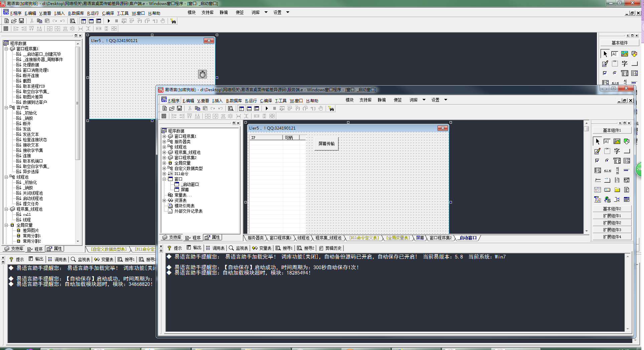This screenshot has height=350, width=644.
Task: Select timer component on client form designer
Action: pos(202,74)
